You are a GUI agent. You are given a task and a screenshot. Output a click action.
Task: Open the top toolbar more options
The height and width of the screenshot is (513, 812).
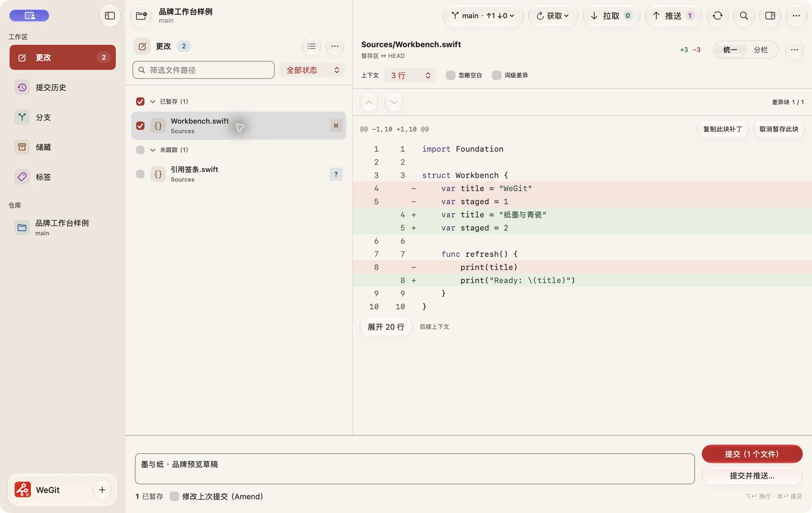click(796, 16)
